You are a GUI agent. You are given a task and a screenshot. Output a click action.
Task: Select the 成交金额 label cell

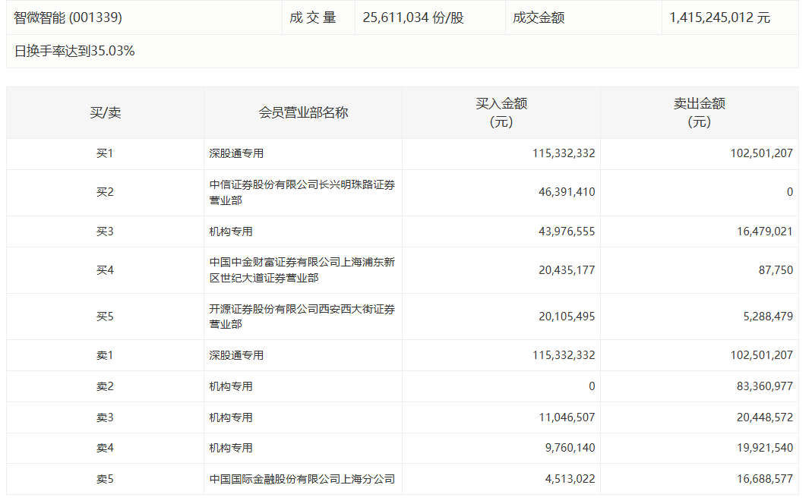pyautogui.click(x=539, y=17)
